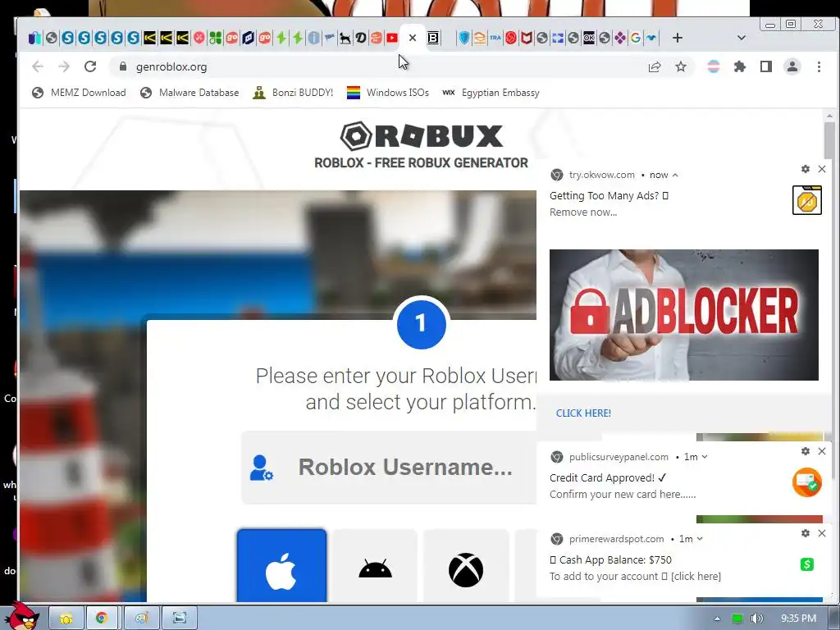840x630 pixels.
Task: Dismiss the publicsurveypanel.com notification
Action: tap(822, 451)
